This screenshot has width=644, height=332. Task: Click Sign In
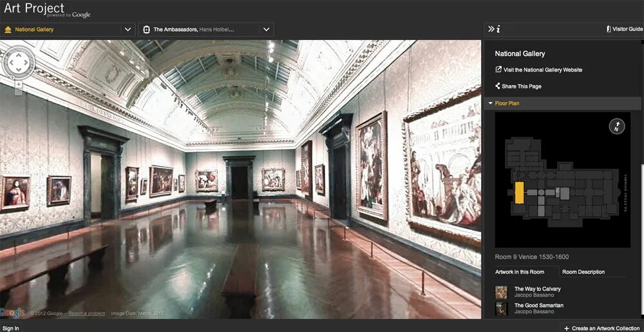click(11, 328)
